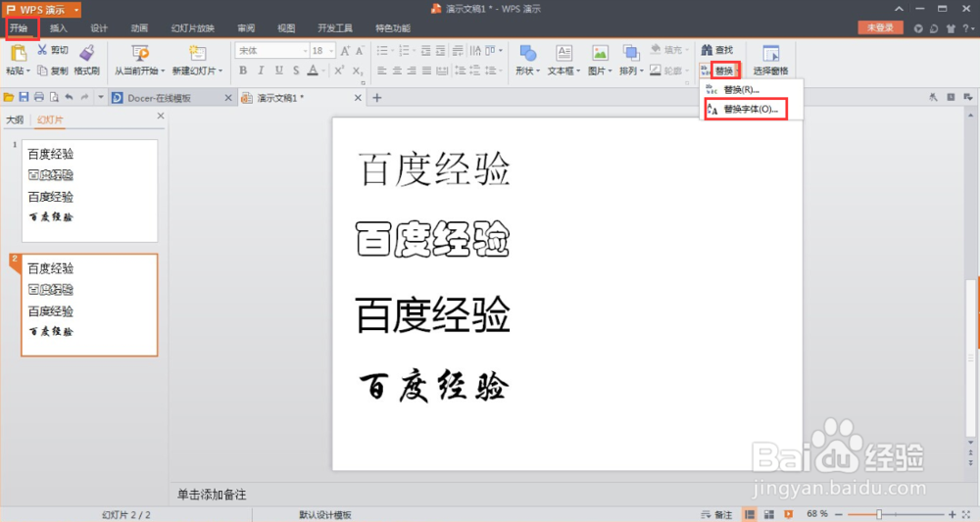
Task: Click the Find (查找) binoculars
Action: tap(707, 50)
